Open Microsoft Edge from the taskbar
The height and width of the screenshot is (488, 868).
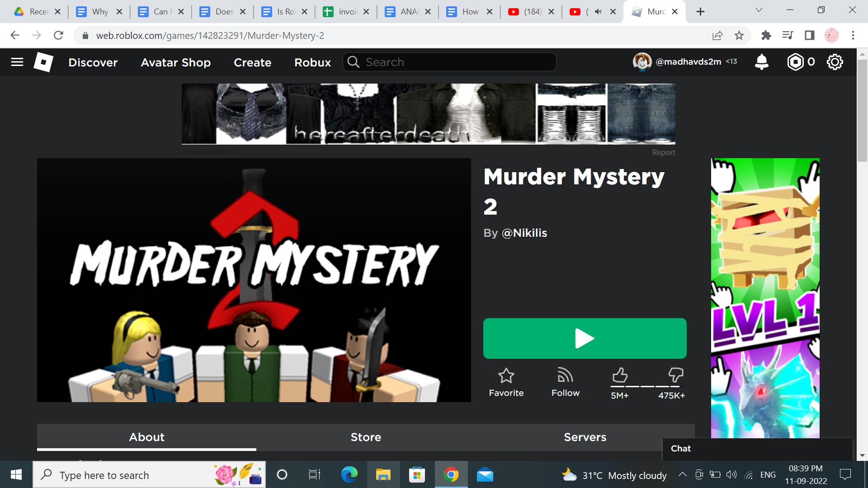coord(349,474)
